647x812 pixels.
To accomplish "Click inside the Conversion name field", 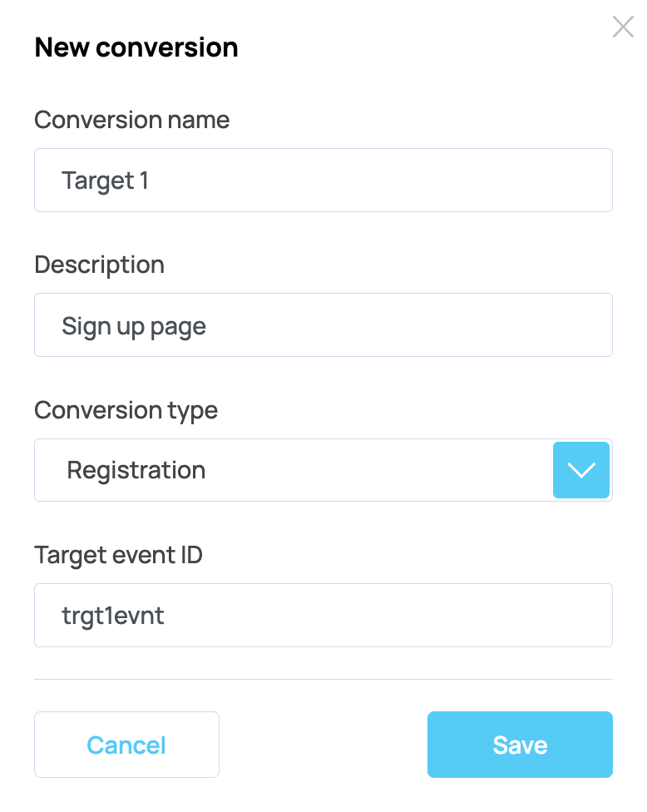I will point(323,180).
